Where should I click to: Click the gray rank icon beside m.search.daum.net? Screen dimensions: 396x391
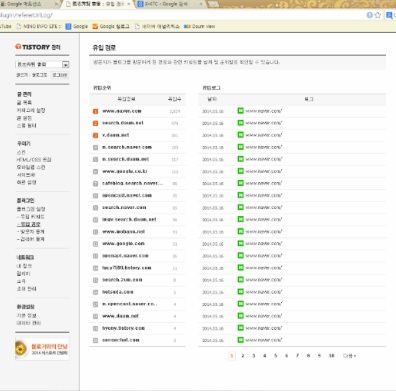tap(95, 159)
